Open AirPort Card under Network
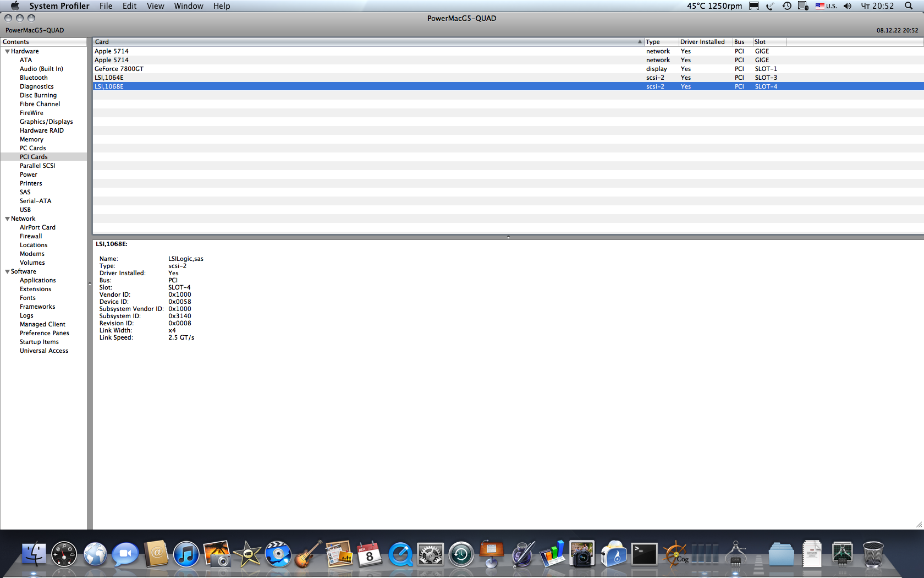 pyautogui.click(x=37, y=227)
